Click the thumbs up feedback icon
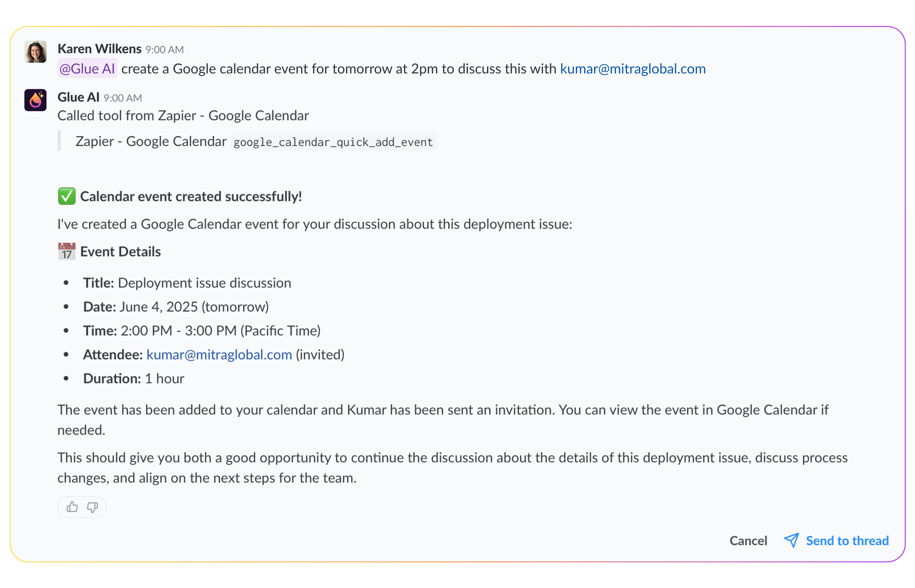The image size is (915, 588). (72, 507)
